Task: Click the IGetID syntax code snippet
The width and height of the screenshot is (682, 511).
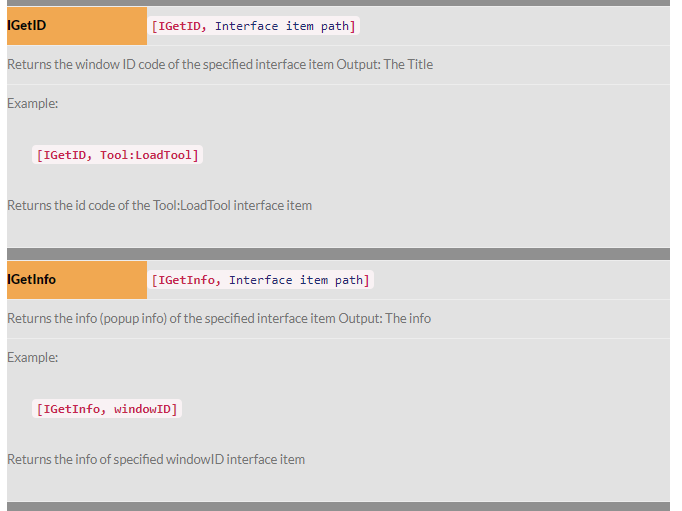Action: coord(254,26)
